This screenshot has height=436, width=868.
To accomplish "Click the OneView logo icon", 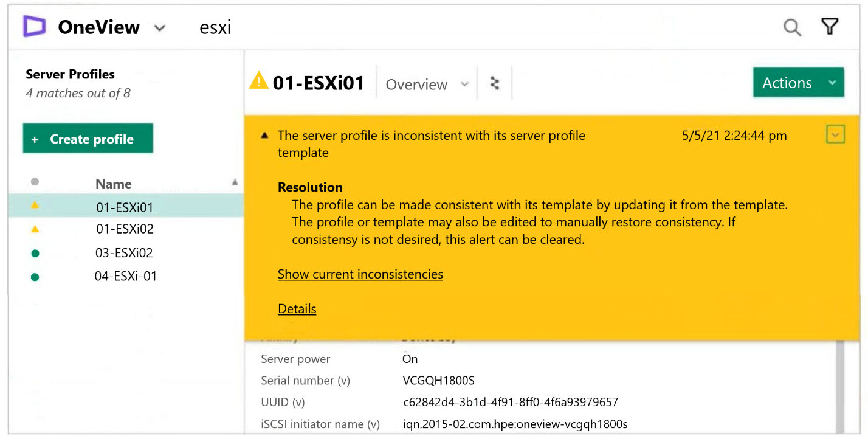I will [35, 27].
